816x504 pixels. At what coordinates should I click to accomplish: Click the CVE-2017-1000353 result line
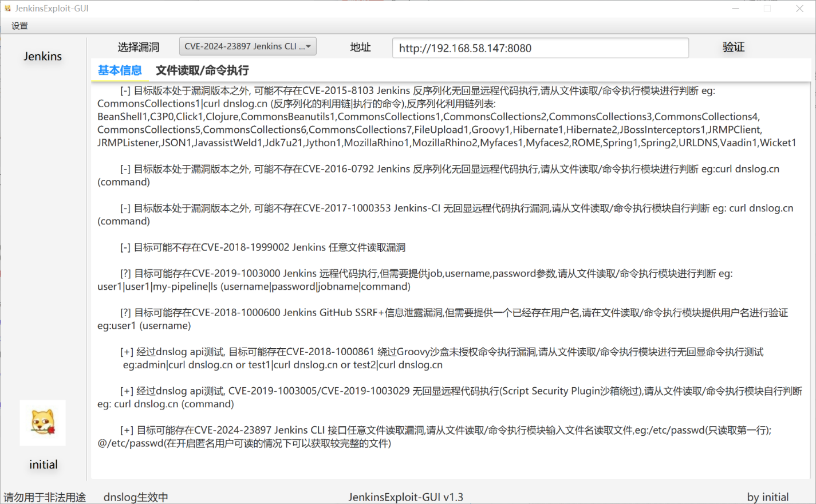coord(456,208)
